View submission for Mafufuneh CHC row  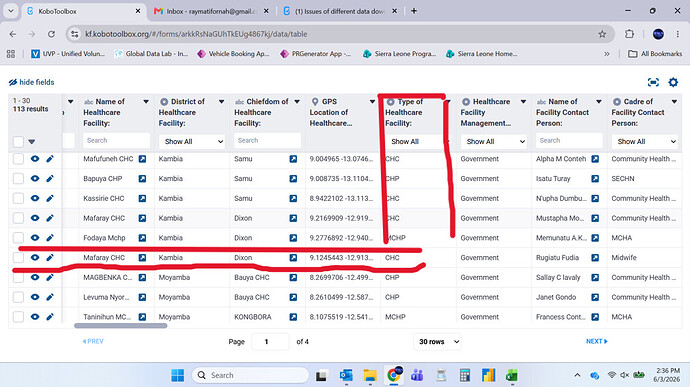(x=35, y=159)
